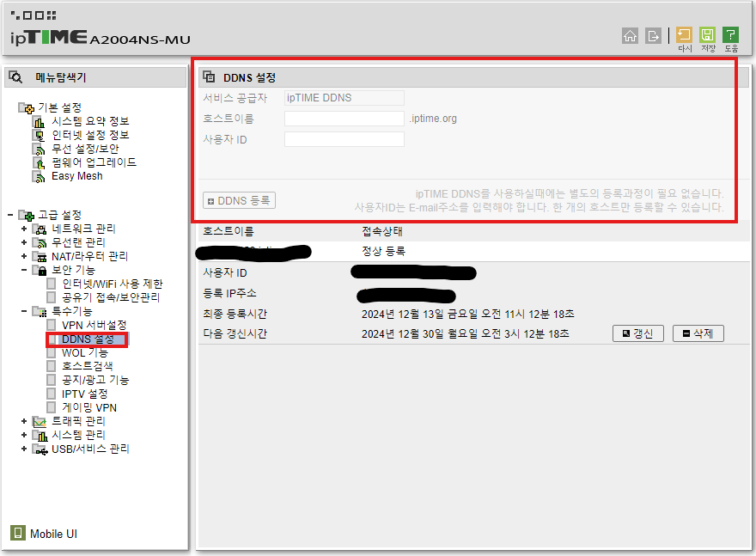The image size is (756, 556).
Task: Click the 메뉴탐색기 search icon
Action: 16,77
